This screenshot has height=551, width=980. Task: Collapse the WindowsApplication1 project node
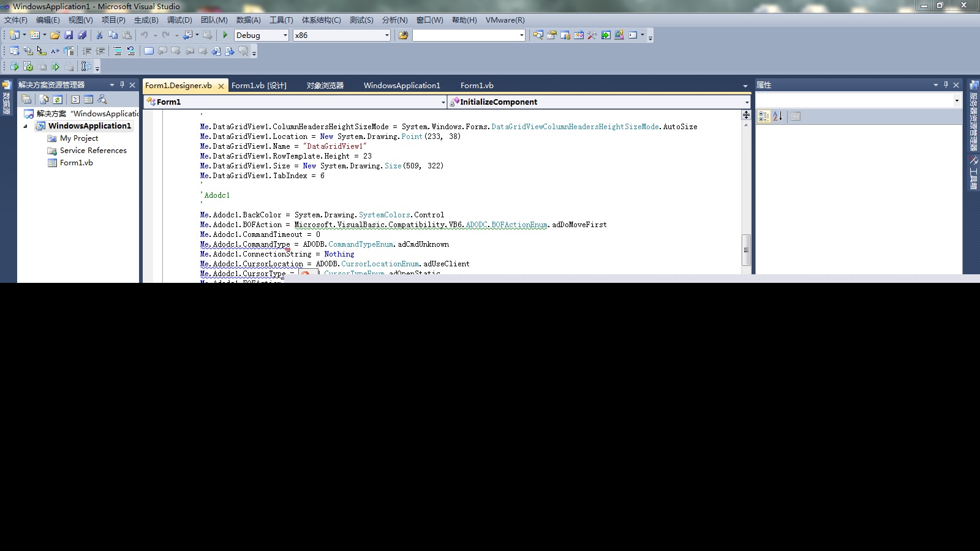(26, 126)
